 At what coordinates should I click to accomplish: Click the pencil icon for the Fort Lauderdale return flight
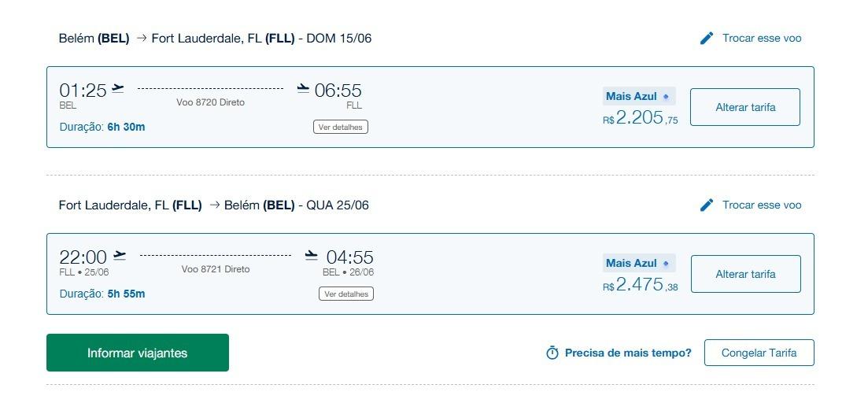(707, 205)
